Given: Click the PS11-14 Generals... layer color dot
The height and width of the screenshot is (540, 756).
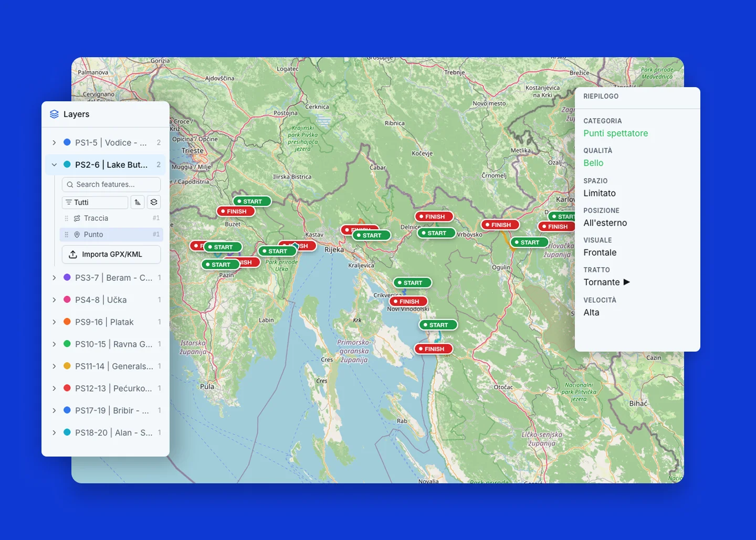Looking at the screenshot, I should click(x=67, y=366).
